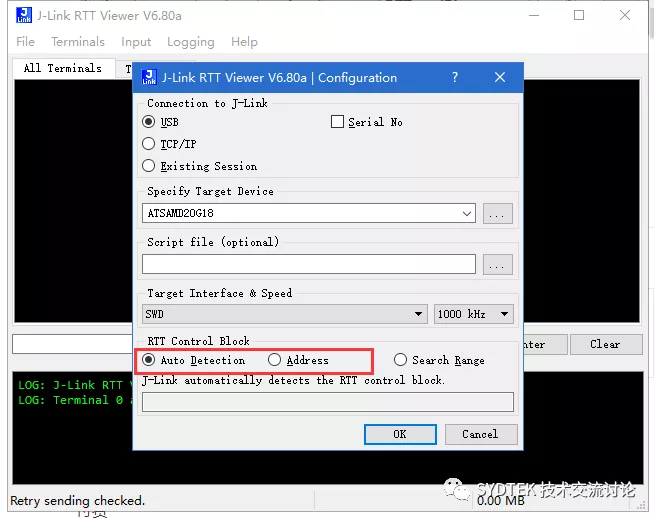Click the dialog help question mark icon
656x519 pixels.
tap(455, 77)
